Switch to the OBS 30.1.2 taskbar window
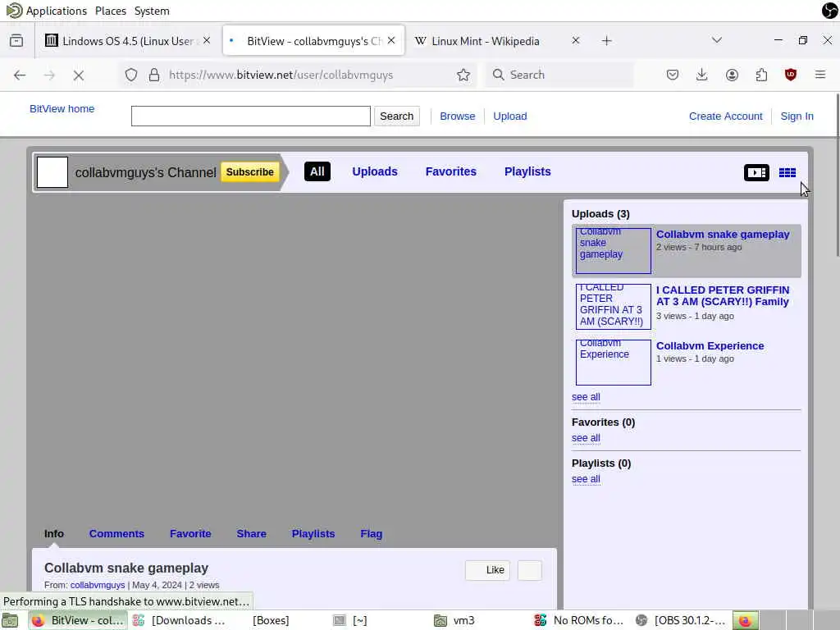This screenshot has width=840, height=630. coord(682,620)
